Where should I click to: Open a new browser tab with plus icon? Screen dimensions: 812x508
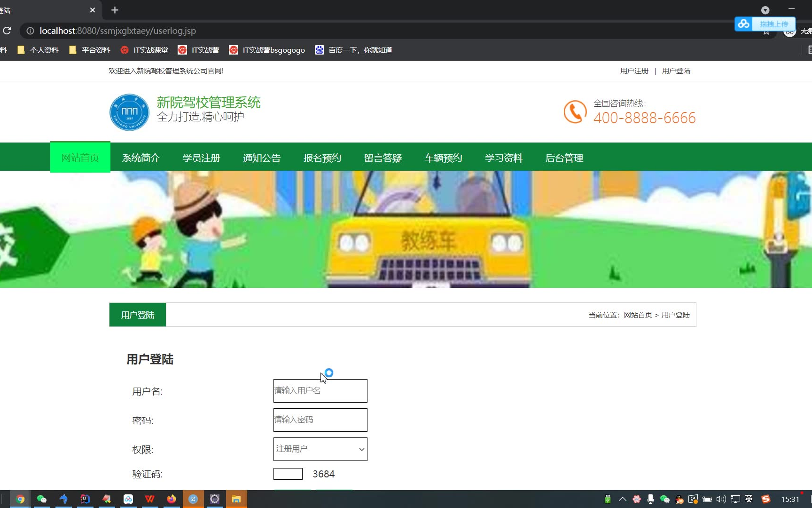click(115, 10)
